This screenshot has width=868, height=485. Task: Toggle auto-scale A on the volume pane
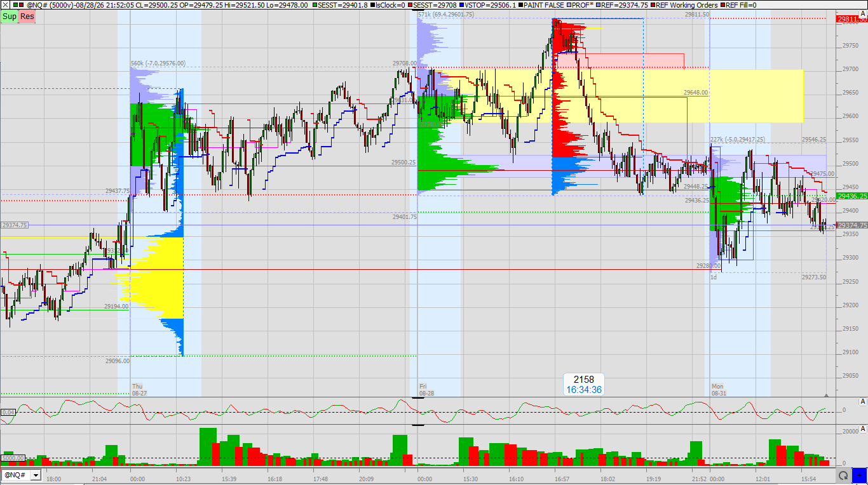click(x=862, y=430)
